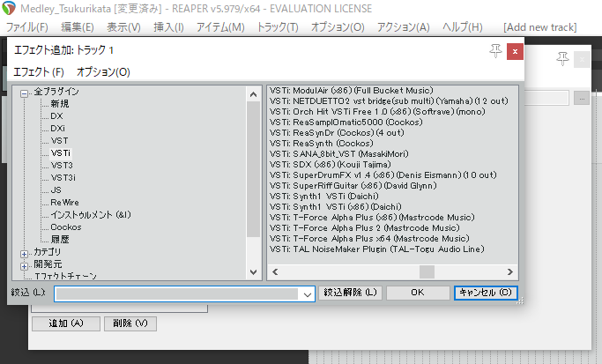Open the dialog's オプション(O) menu
Screen dimensions: 602x364
tap(103, 71)
